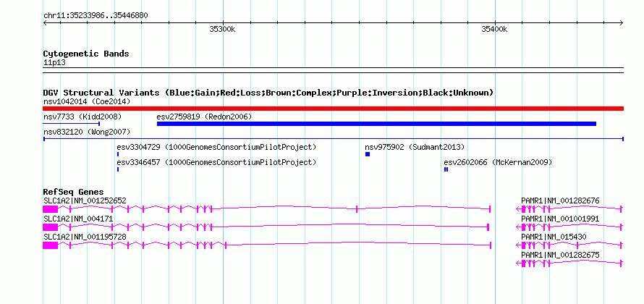
Task: Open the nsv7733 (Kidd2008) label
Action: click(82, 117)
